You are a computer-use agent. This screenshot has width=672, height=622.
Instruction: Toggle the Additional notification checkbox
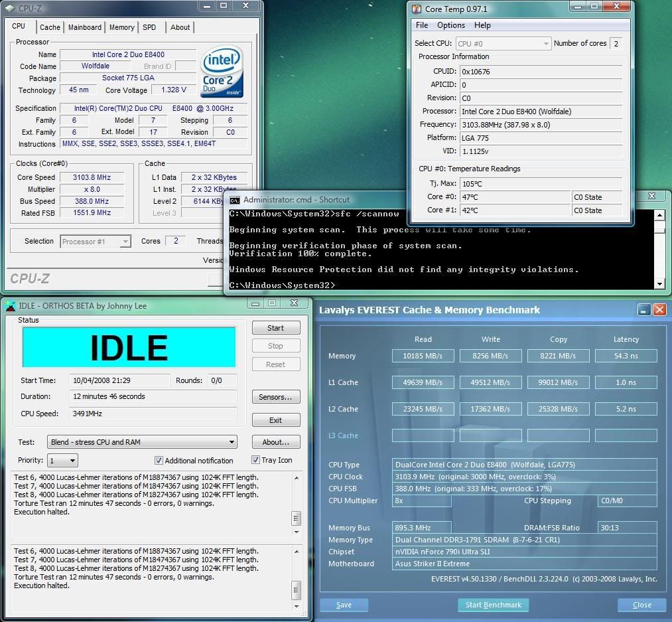(159, 460)
